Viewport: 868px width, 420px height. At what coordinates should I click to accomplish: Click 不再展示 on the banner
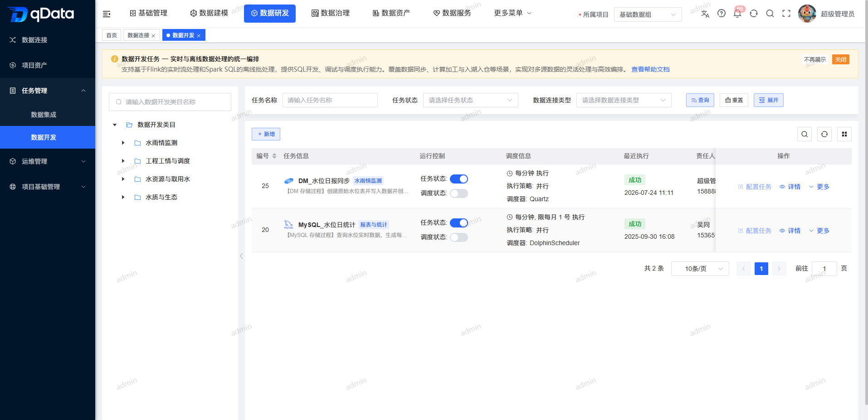point(815,59)
